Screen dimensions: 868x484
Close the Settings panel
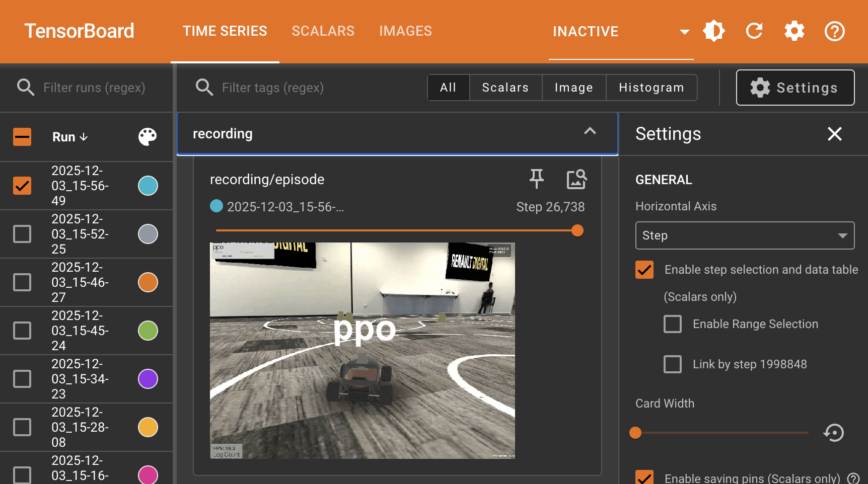(834, 134)
